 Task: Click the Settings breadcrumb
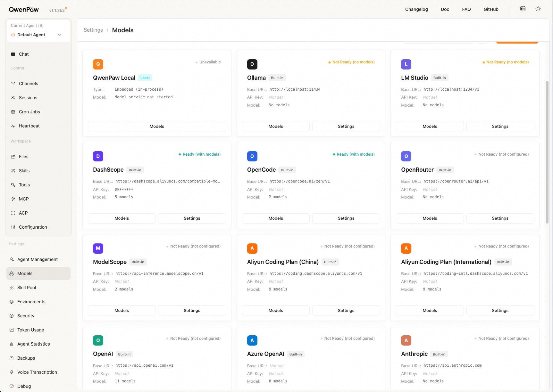point(93,30)
